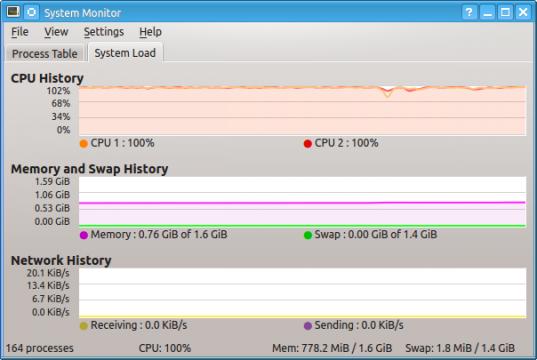Click the purple Sending legend dot

pos(308,326)
